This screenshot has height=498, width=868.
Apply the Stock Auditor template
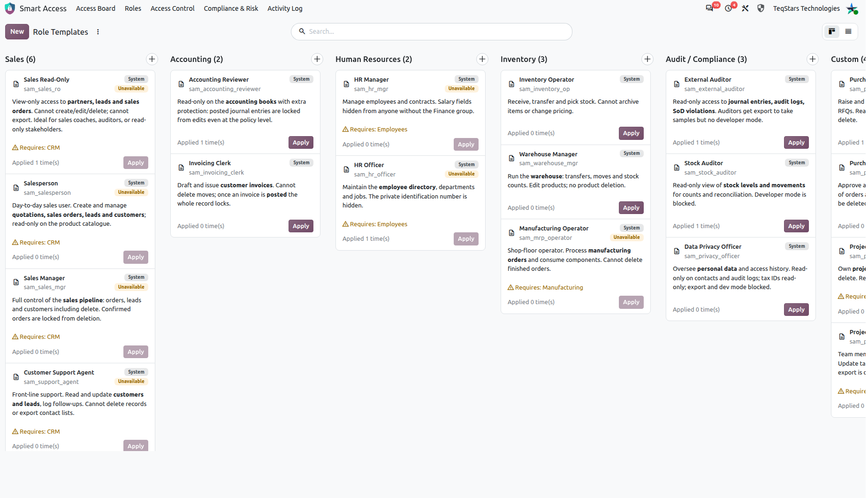click(796, 226)
